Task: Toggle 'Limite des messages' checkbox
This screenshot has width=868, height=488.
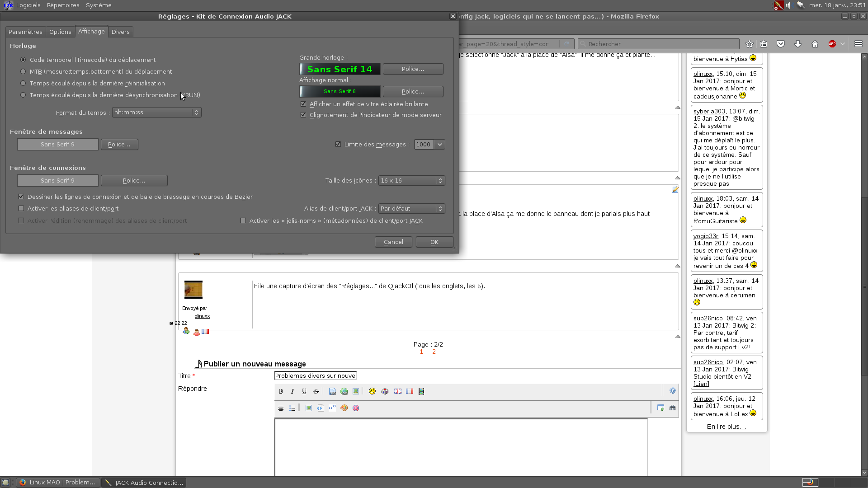Action: [338, 144]
